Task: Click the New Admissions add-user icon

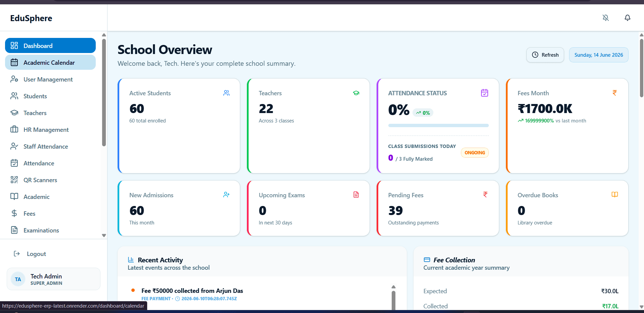Action: [226, 195]
